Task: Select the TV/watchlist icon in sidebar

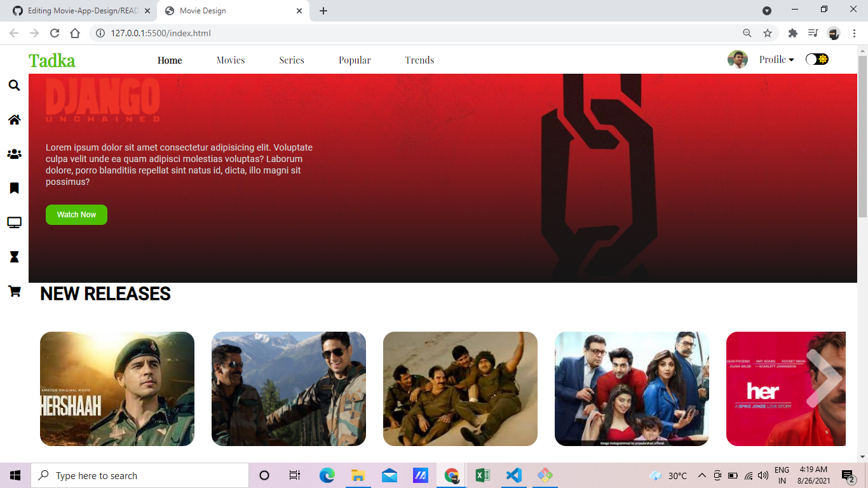Action: (14, 222)
